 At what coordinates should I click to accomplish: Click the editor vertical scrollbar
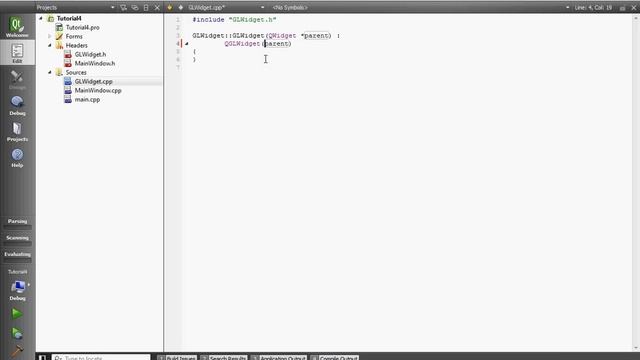pyautogui.click(x=636, y=182)
